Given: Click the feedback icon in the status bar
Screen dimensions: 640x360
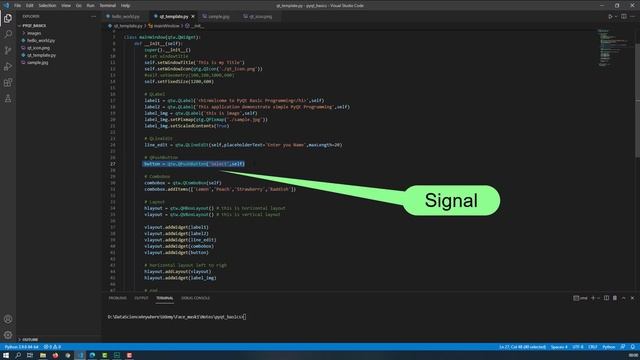Looking at the screenshot, I should click(622, 347).
